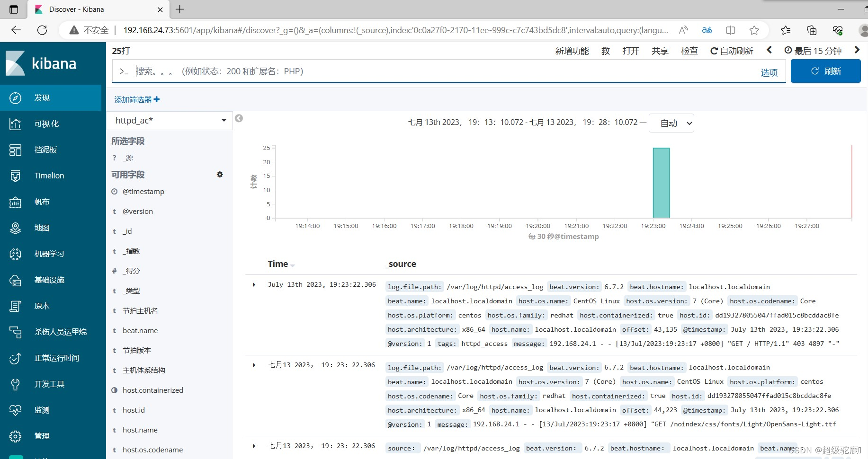Select the @timestamp field

tap(143, 192)
